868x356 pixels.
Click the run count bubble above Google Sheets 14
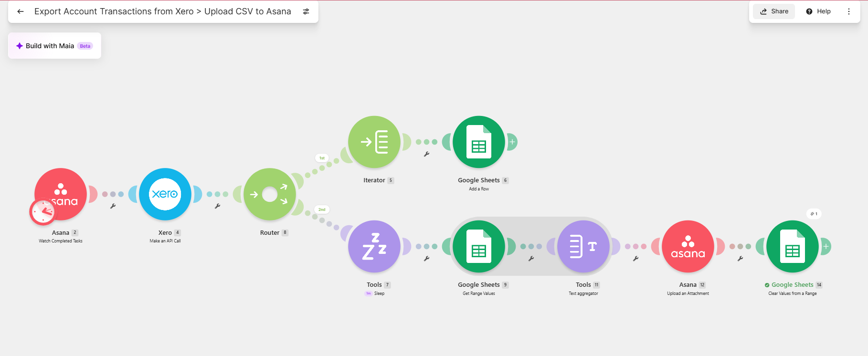click(814, 214)
